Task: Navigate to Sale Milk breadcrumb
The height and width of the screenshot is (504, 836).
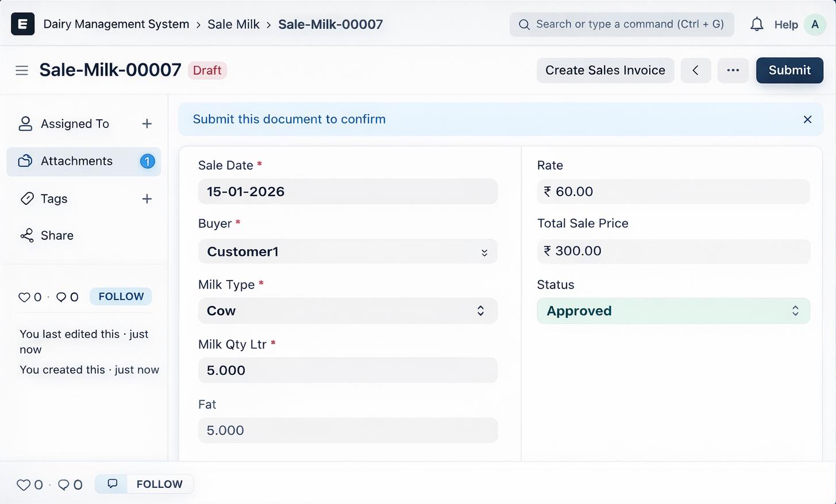Action: click(233, 24)
